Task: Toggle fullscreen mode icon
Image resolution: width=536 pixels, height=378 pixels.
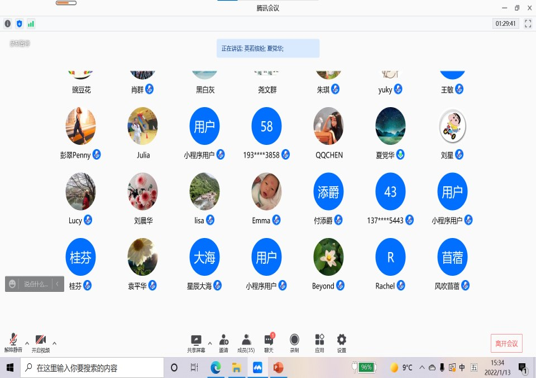Action: 528,24
